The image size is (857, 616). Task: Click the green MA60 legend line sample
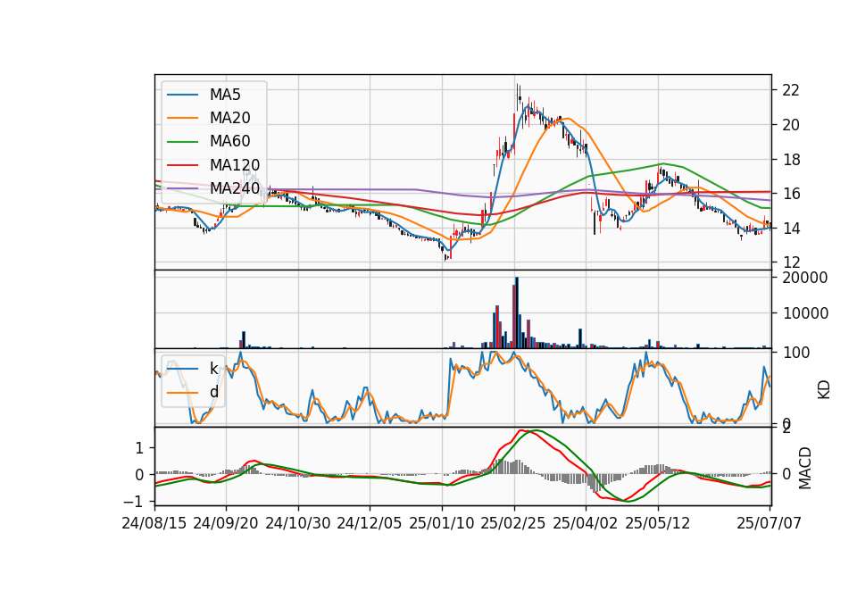tap(182, 142)
